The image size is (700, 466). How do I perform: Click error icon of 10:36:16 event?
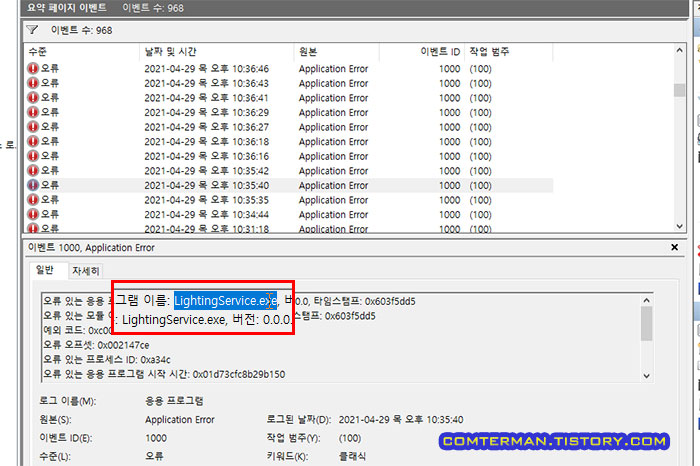point(33,156)
